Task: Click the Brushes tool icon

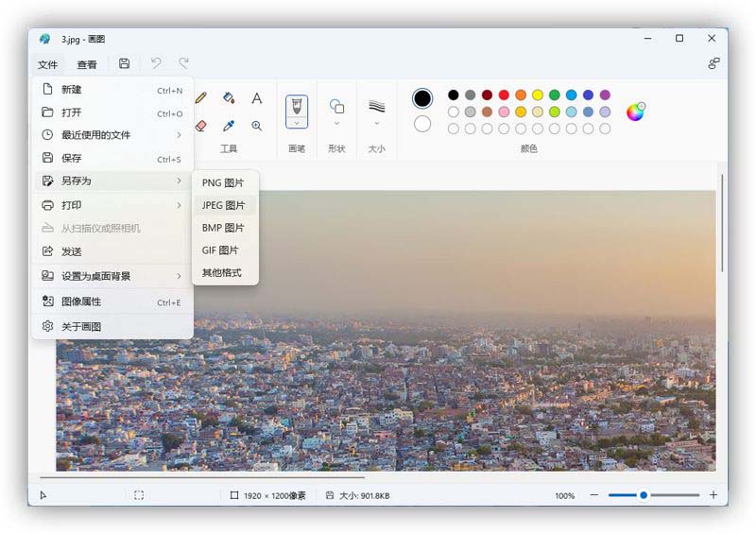Action: (297, 105)
